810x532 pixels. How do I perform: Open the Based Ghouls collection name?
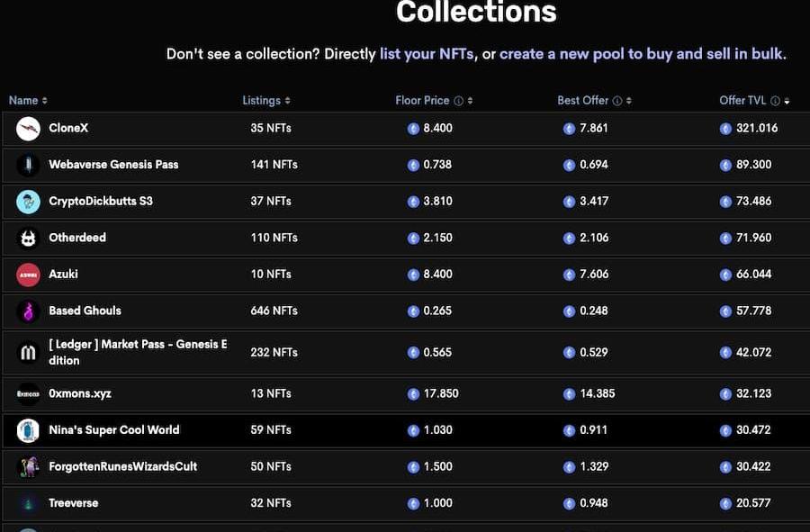[85, 311]
